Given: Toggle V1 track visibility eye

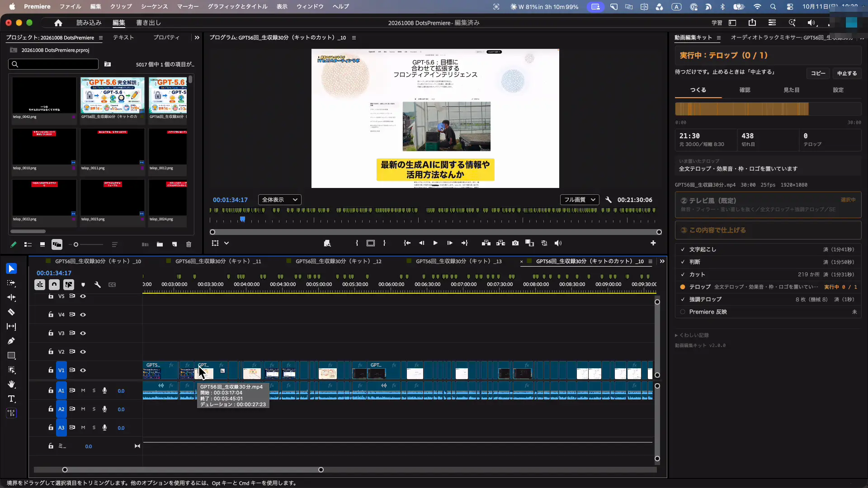Looking at the screenshot, I should pyautogui.click(x=83, y=370).
